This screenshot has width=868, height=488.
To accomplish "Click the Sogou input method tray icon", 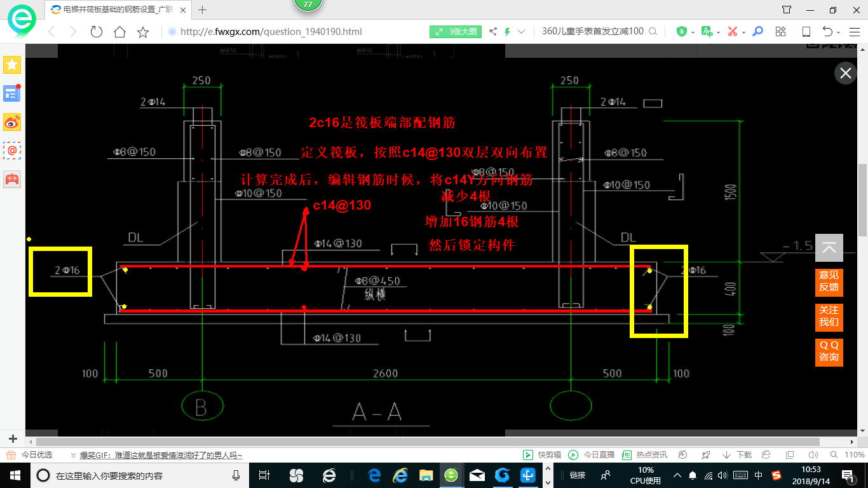I will click(776, 475).
